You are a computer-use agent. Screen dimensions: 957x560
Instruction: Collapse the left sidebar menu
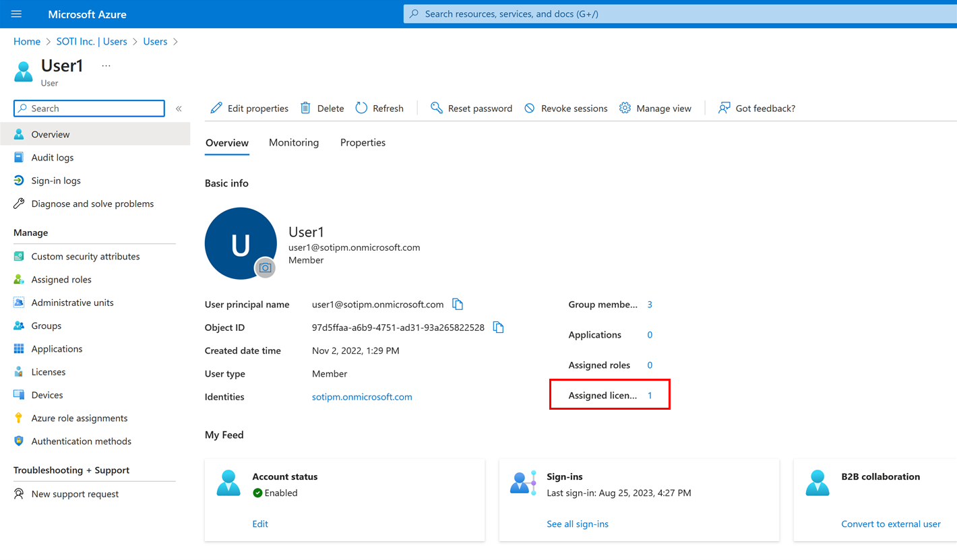pyautogui.click(x=179, y=108)
